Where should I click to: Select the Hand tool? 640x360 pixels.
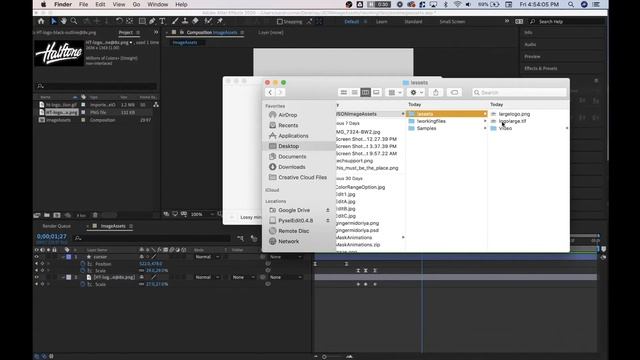pos(64,21)
